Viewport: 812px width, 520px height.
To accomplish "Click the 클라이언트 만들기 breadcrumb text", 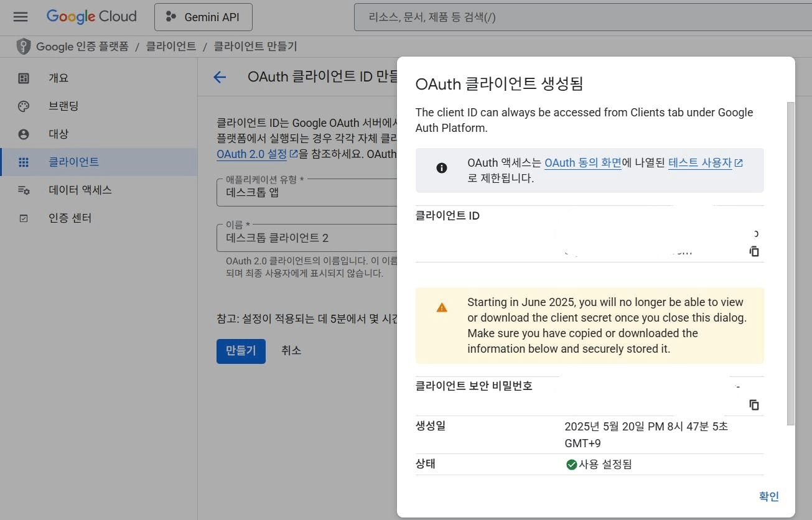I will (255, 46).
